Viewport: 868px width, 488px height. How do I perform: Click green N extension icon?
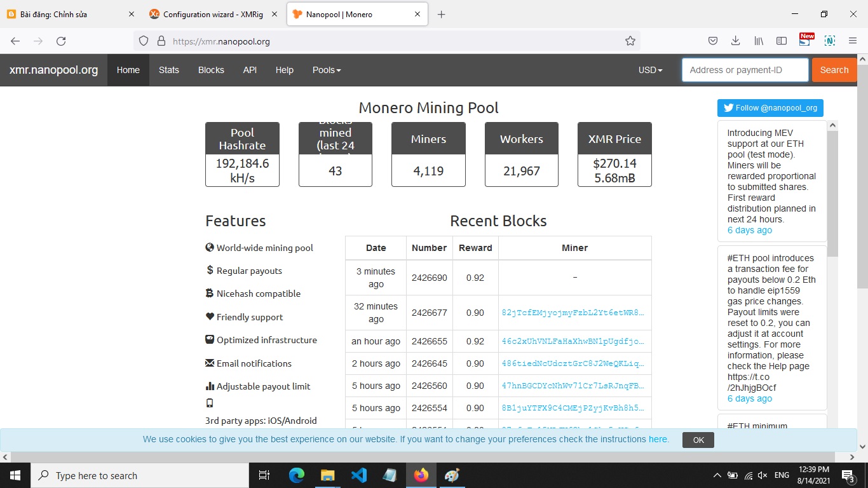[x=829, y=41]
